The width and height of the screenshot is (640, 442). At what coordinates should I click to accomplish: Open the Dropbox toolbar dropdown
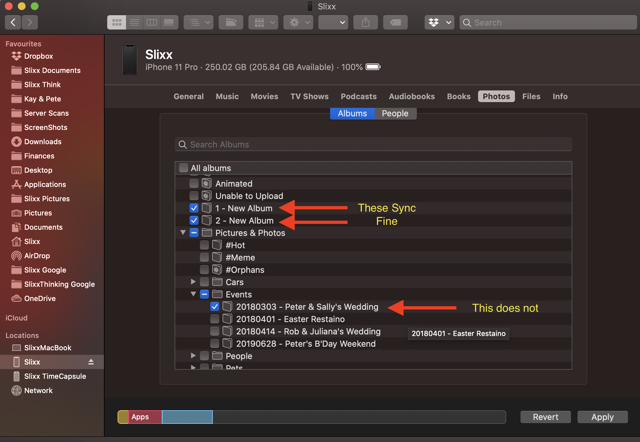(x=439, y=22)
